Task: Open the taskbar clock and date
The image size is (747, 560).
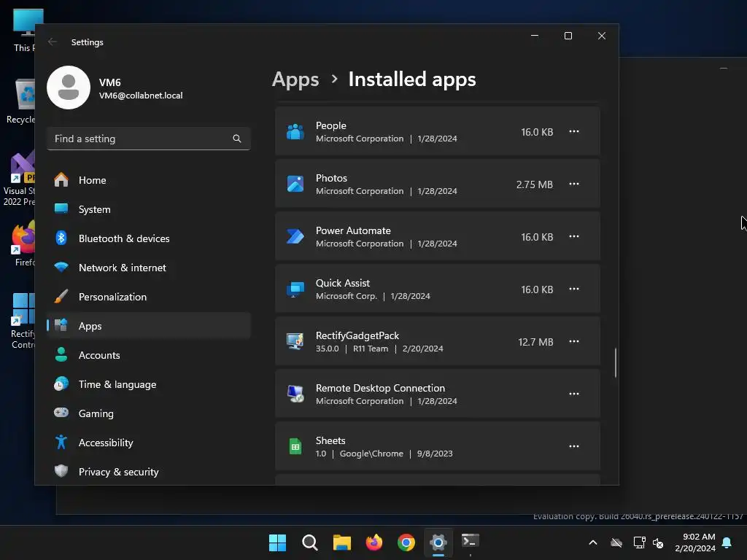Action: [x=695, y=542]
